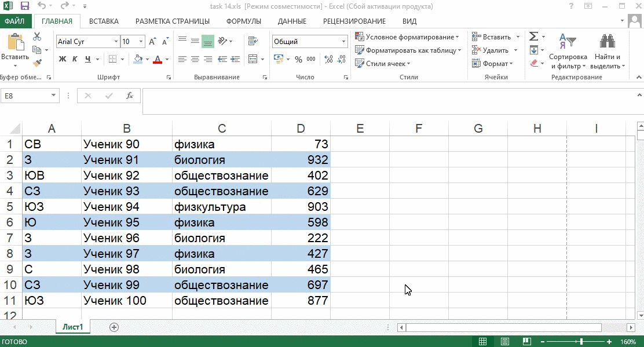Open the AutoSum Σ function
The image size is (644, 347).
[x=532, y=35]
